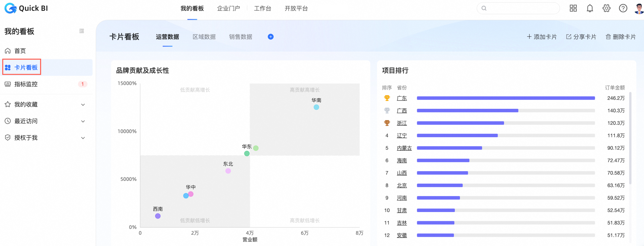
Task: Open settings gear icon
Action: 606,8
